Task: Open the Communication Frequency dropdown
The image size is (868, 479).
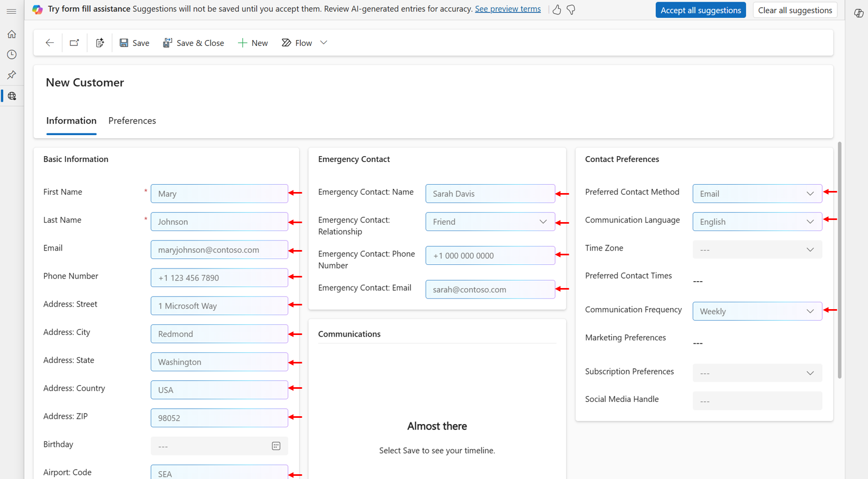Action: click(810, 311)
